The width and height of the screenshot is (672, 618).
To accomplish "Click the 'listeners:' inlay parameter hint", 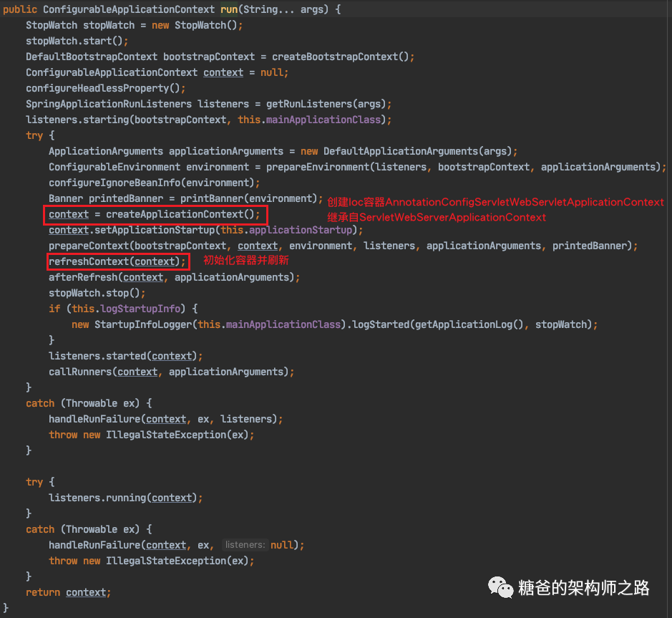I will coord(245,545).
